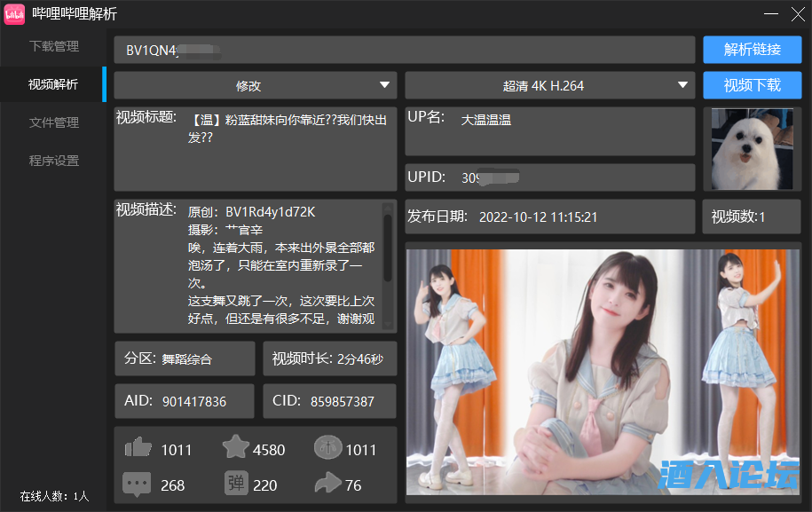
Task: Click the UP主 dog avatar thumbnail
Action: (x=751, y=149)
